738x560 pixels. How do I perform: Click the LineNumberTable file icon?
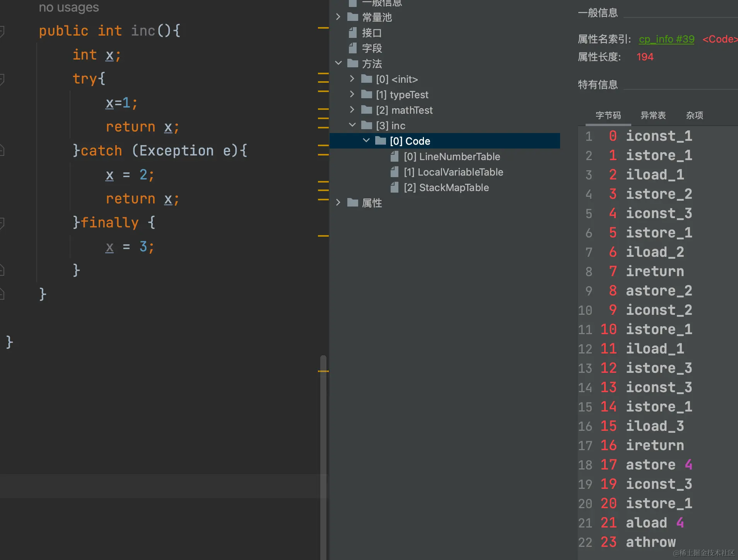coord(395,156)
